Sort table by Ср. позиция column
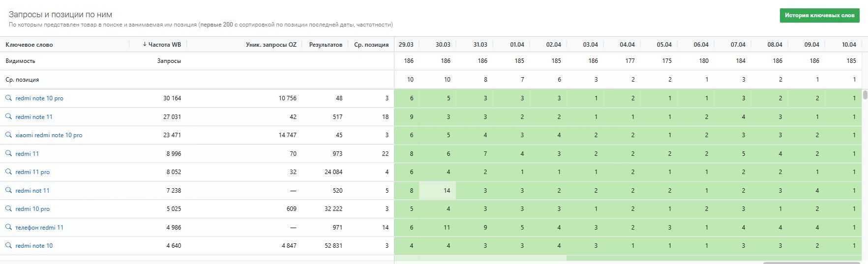This screenshot has height=264, width=868. click(x=371, y=45)
